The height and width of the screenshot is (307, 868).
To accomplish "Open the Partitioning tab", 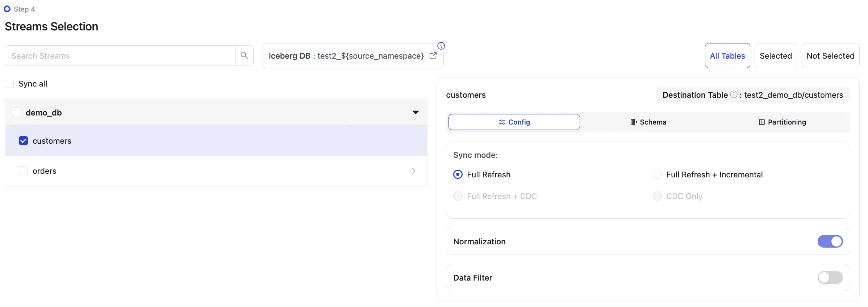I will coord(782,122).
